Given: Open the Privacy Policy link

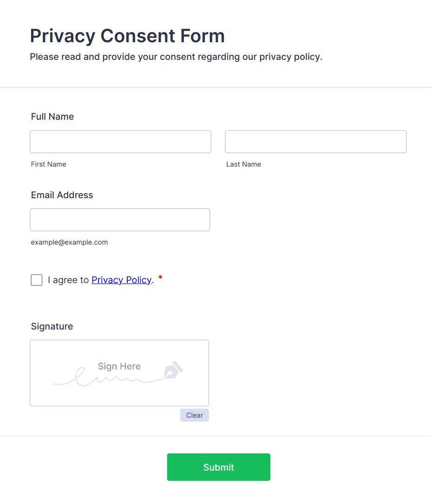Looking at the screenshot, I should pos(121,280).
